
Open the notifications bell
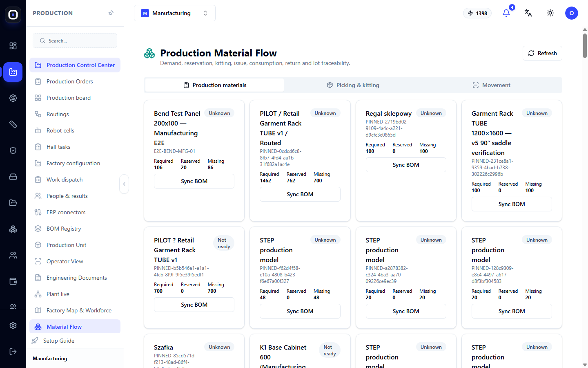pyautogui.click(x=506, y=13)
